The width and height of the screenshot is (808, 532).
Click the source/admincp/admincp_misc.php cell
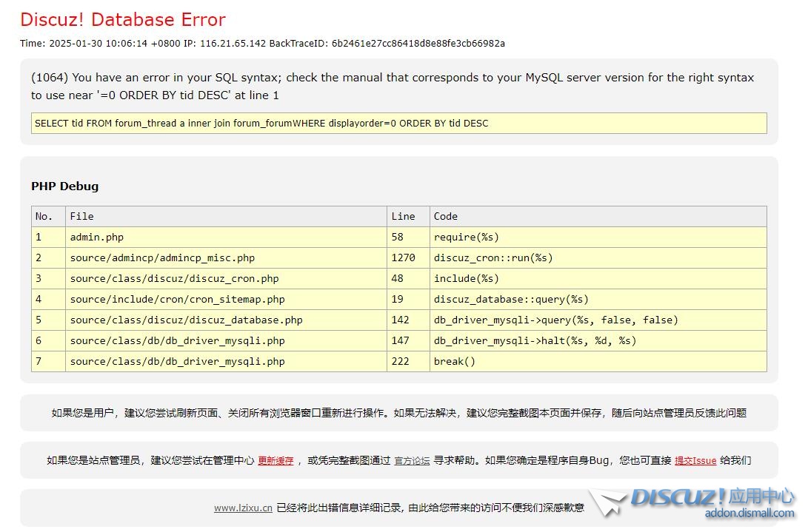(226, 257)
